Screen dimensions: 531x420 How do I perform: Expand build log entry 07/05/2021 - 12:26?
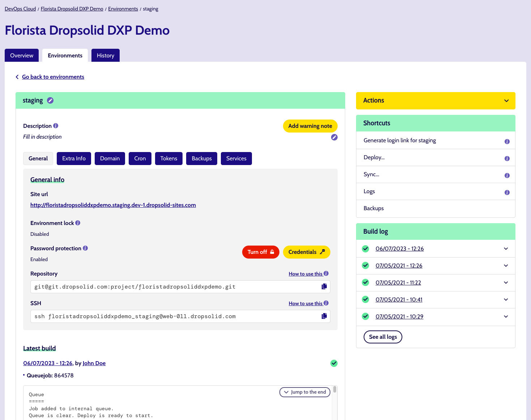(x=506, y=265)
